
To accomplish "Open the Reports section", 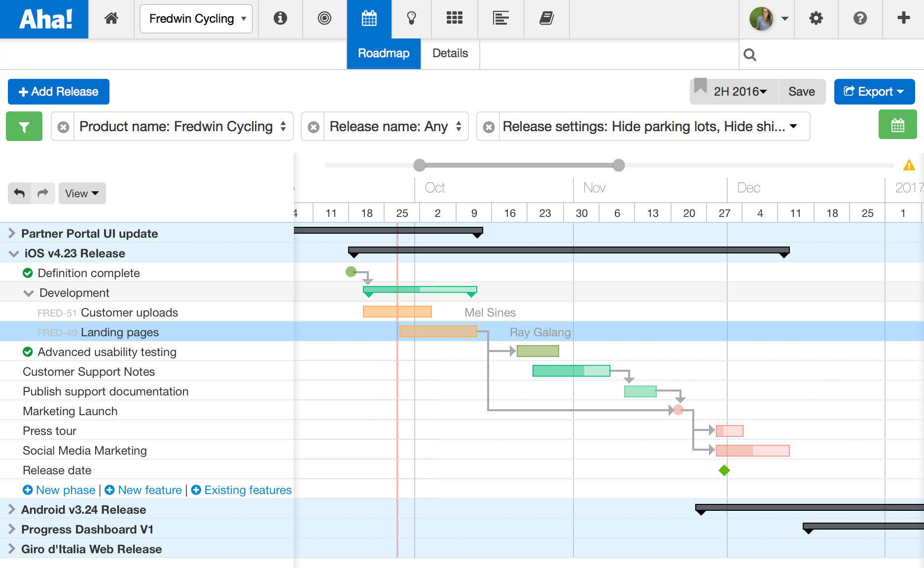I will (500, 19).
